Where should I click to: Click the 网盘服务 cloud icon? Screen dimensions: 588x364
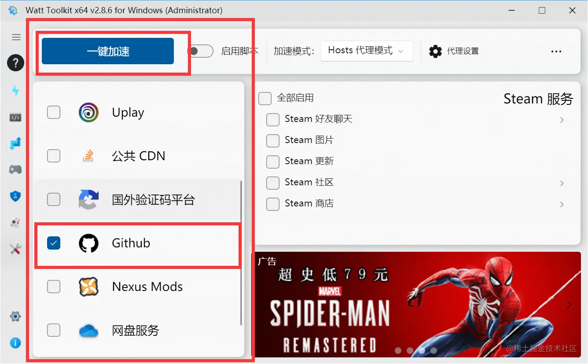click(x=88, y=331)
